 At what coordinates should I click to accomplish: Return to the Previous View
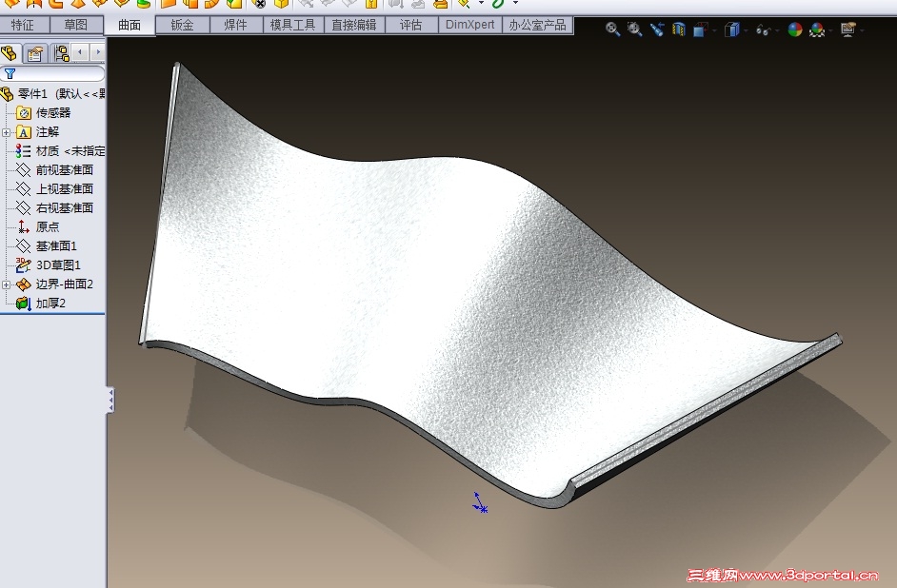coord(657,29)
